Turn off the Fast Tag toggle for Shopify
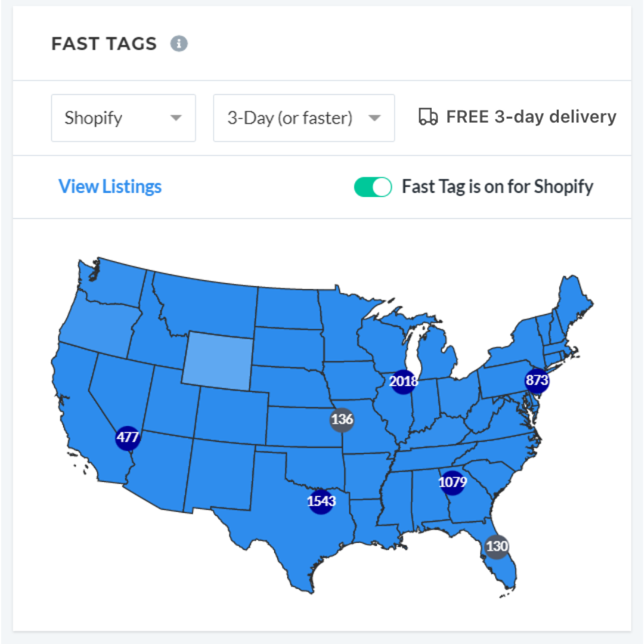Screen dimensions: 644x644 click(373, 187)
